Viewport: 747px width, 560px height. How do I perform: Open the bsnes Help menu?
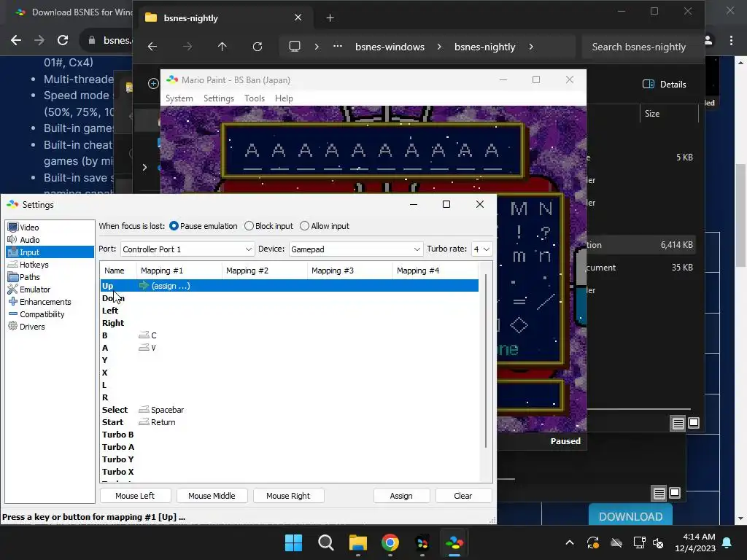[284, 98]
